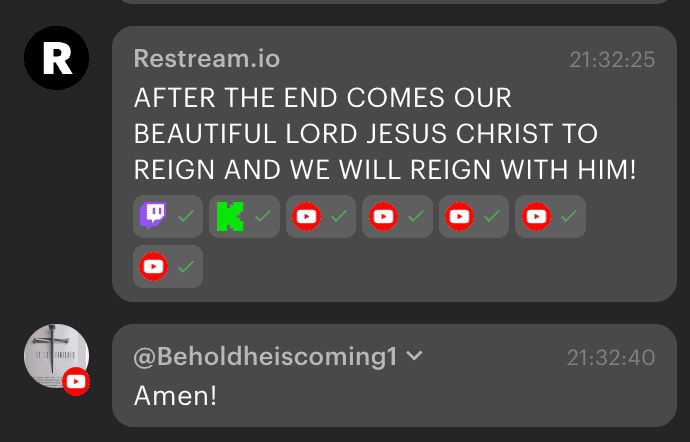Select the cross picture avatar of Beholdheiscoming1
Image resolution: width=690 pixels, height=442 pixels.
56,356
